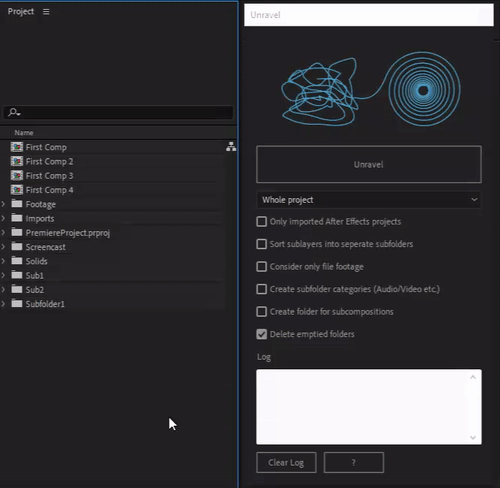This screenshot has height=488, width=500.
Task: Click the flowchart icon beside First Comp
Action: coord(231,147)
